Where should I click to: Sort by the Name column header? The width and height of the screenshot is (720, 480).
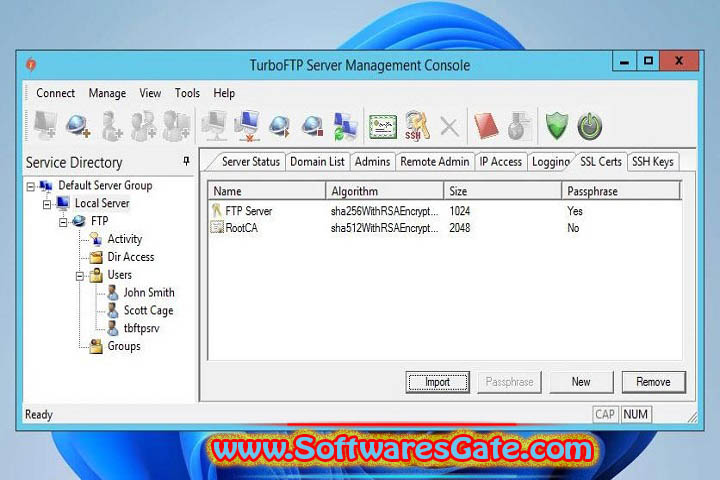267,191
